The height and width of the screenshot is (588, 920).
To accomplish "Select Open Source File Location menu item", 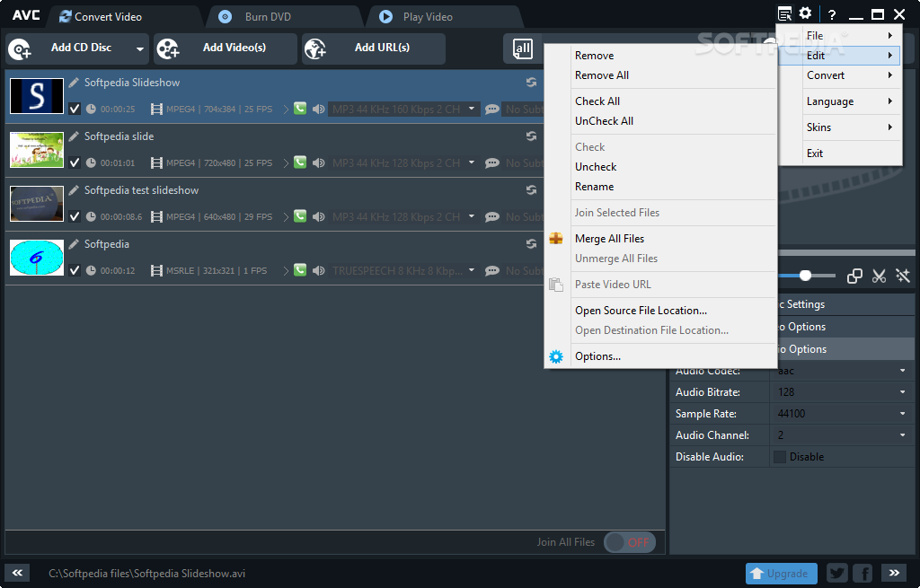I will point(660,311).
